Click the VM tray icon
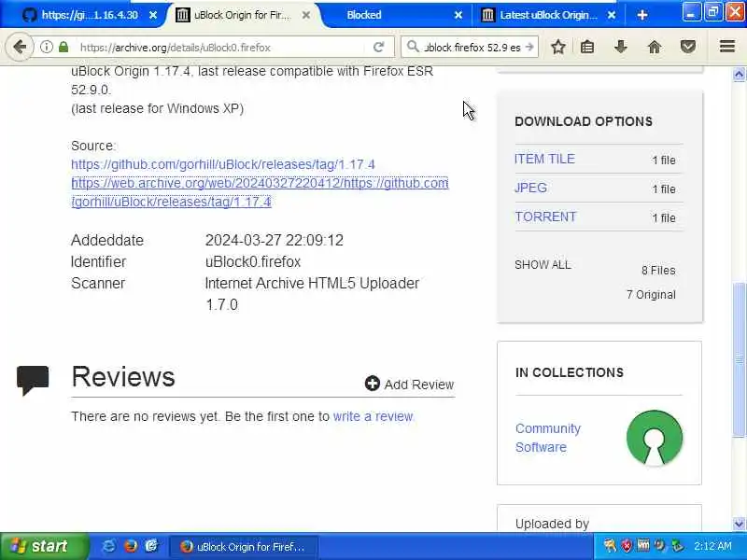 (x=643, y=545)
